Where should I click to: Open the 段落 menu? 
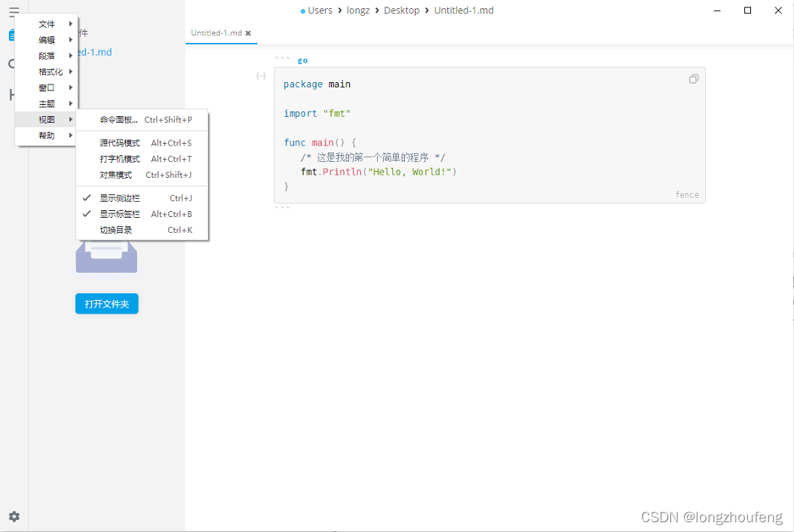coord(46,56)
